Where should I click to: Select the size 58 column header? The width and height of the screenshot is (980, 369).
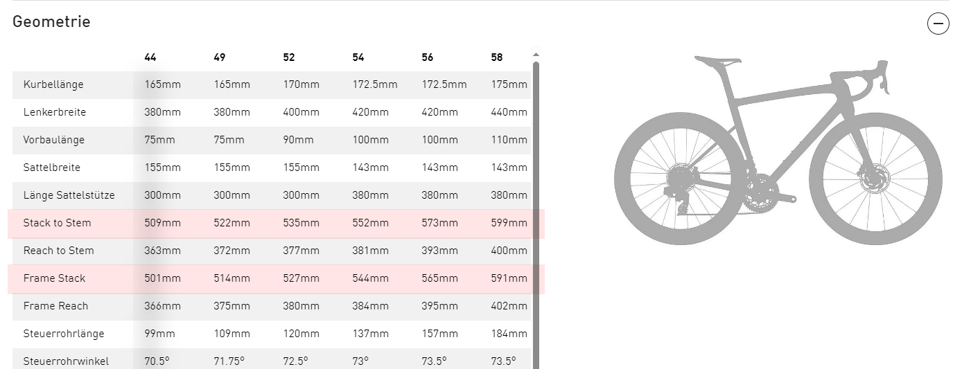tap(497, 57)
